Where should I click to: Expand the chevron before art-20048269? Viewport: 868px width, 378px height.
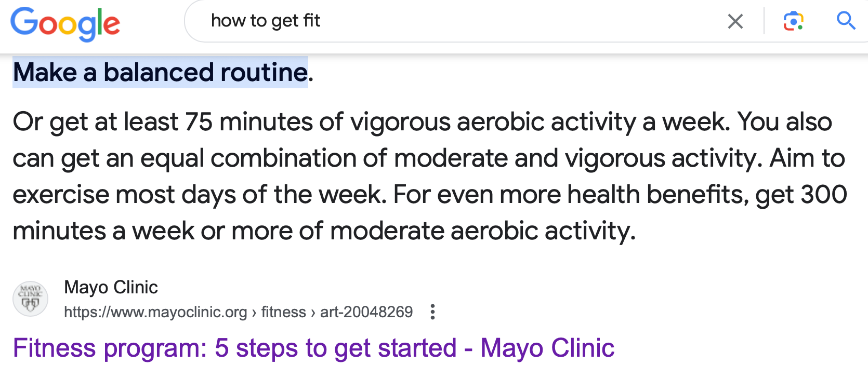click(313, 313)
